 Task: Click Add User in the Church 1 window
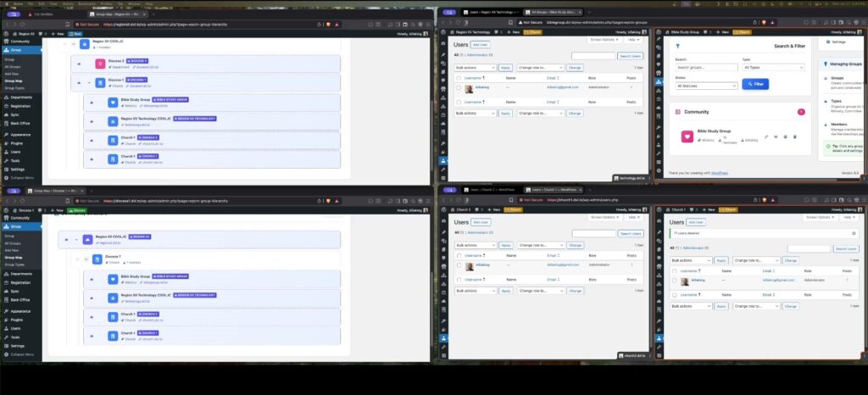pyautogui.click(x=698, y=222)
